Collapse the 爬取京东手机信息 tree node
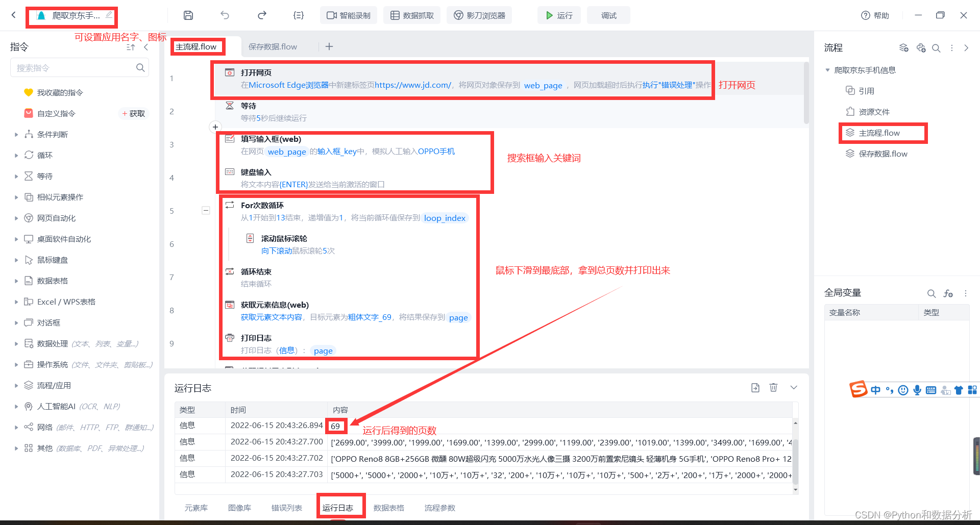 click(827, 70)
